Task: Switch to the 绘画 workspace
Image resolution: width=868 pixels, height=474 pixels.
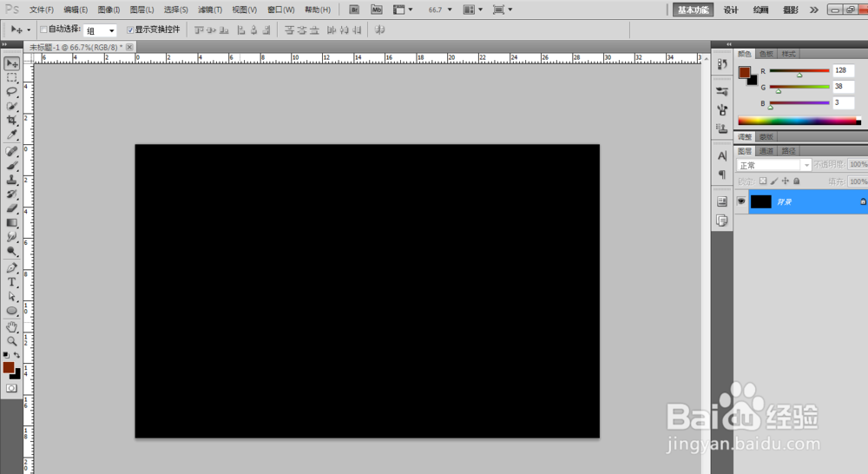Action: click(x=760, y=10)
